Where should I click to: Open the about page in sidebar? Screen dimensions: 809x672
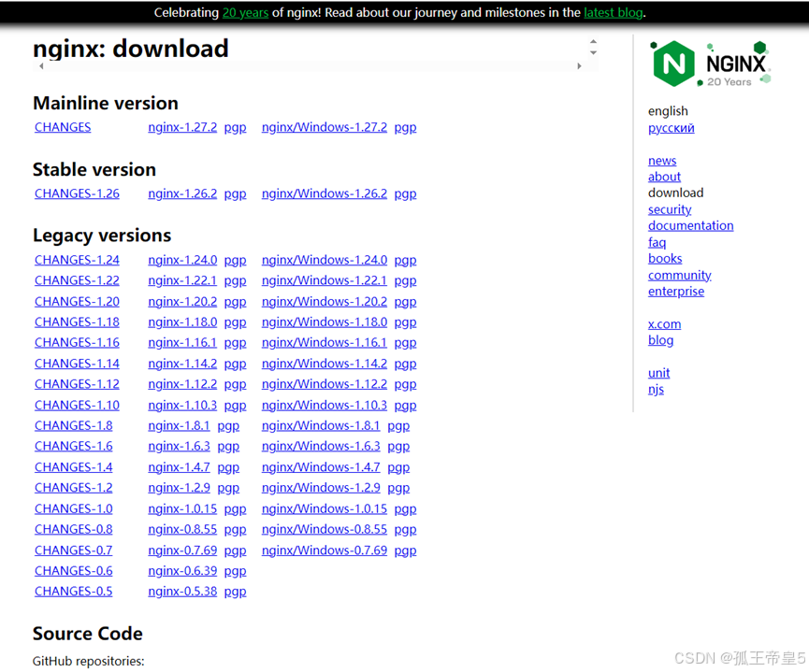(x=664, y=177)
